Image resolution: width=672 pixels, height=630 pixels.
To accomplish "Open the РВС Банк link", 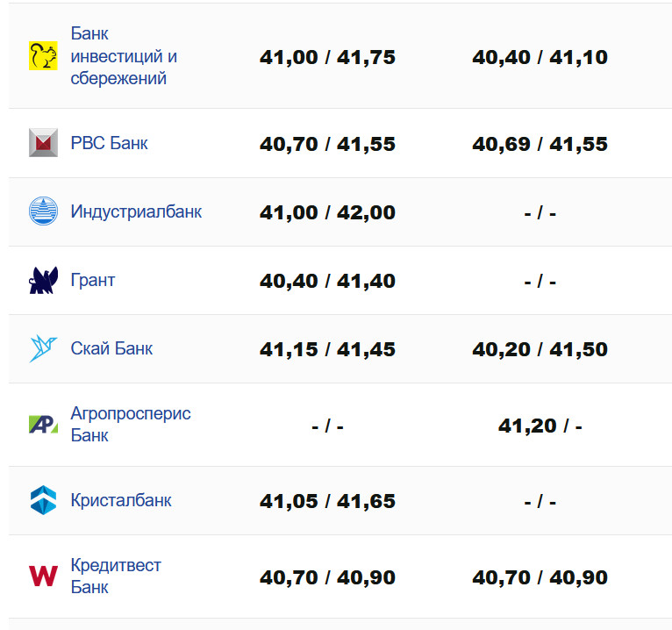I will pyautogui.click(x=109, y=143).
